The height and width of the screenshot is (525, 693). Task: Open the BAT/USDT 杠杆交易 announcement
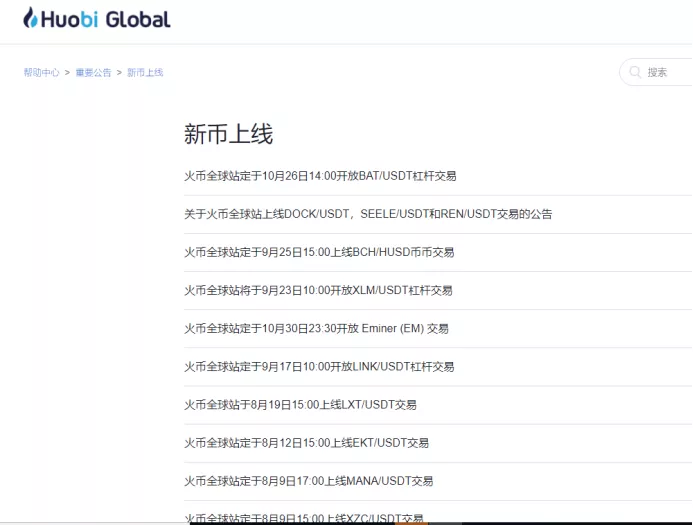click(x=320, y=176)
